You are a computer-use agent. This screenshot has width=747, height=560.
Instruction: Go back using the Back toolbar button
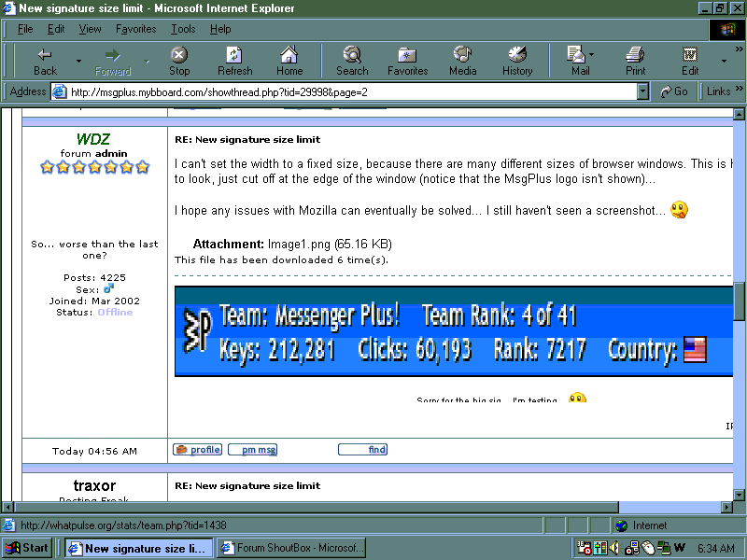pos(45,61)
